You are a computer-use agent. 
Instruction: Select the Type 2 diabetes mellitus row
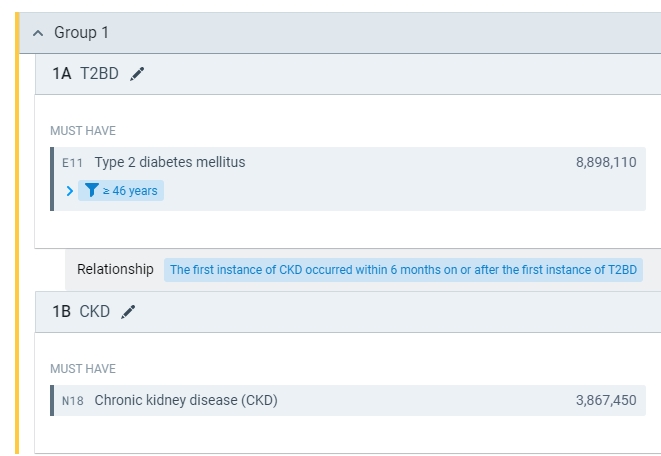point(169,162)
